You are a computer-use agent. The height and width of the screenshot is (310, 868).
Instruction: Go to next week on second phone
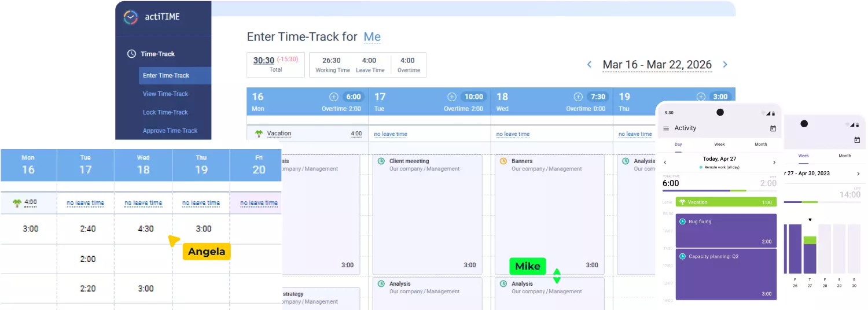tap(859, 174)
